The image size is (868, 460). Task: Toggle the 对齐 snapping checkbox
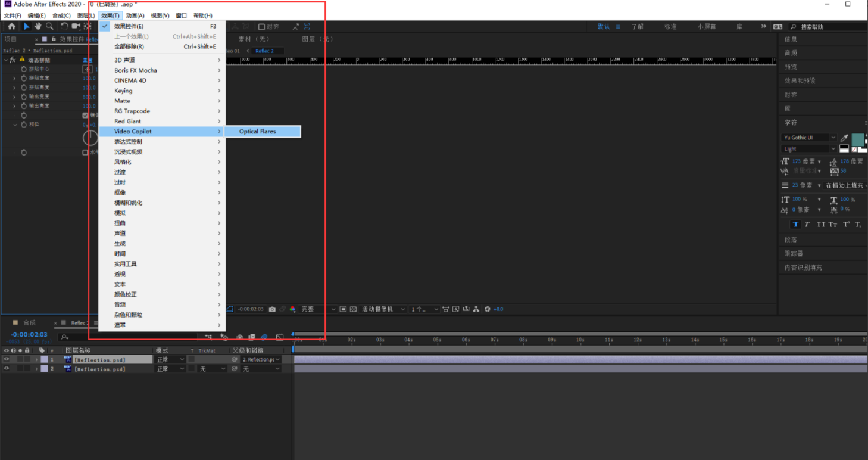point(261,27)
